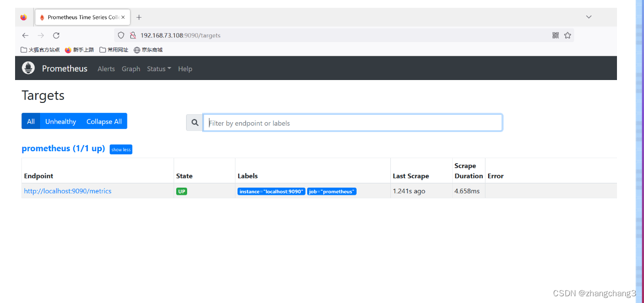Click the shield tracking protection icon
Viewport: 644px width, 303px height.
121,35
